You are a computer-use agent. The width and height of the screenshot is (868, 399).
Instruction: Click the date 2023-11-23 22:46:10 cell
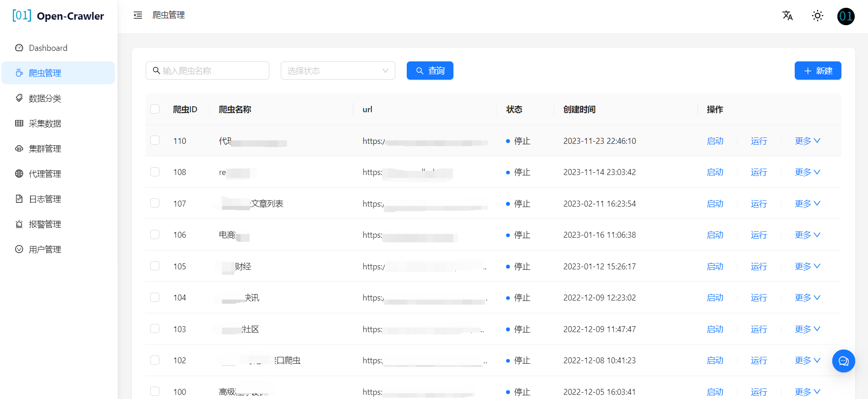click(x=600, y=141)
